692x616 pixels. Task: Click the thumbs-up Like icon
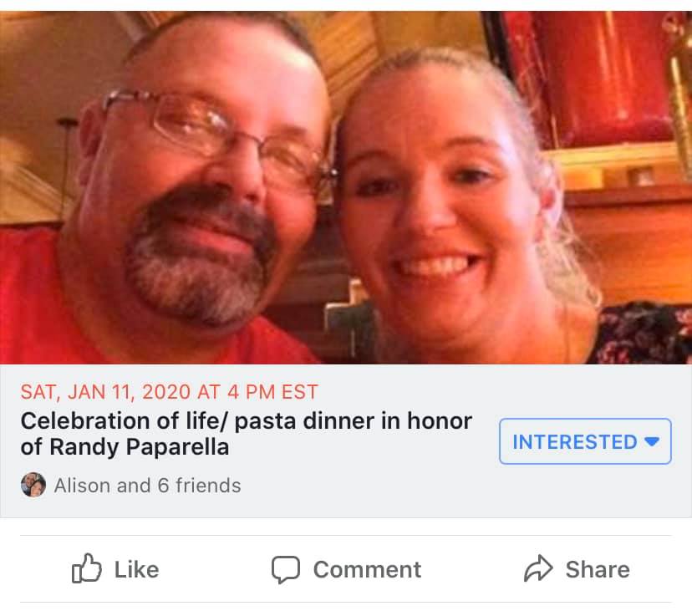(87, 569)
